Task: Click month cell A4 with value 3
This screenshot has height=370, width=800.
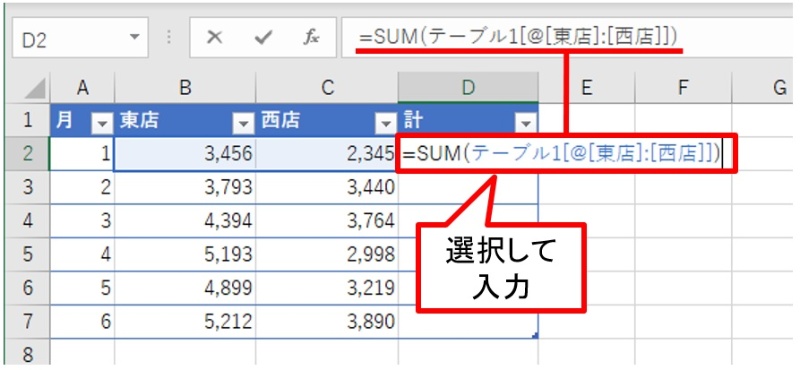Action: (x=83, y=221)
